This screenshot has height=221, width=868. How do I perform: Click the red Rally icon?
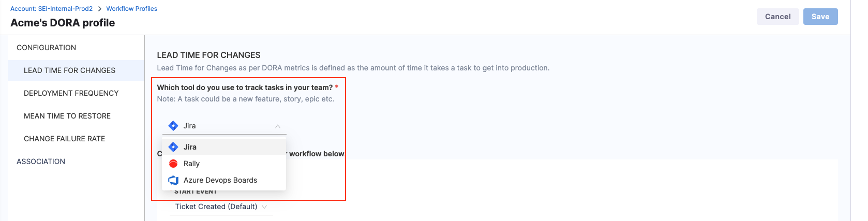click(173, 164)
